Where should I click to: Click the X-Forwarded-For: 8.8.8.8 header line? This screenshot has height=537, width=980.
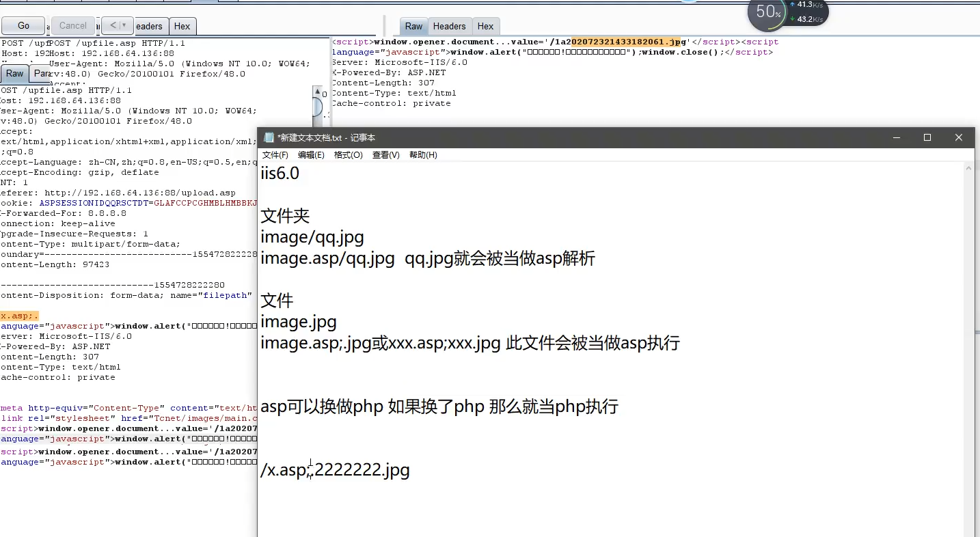point(63,213)
